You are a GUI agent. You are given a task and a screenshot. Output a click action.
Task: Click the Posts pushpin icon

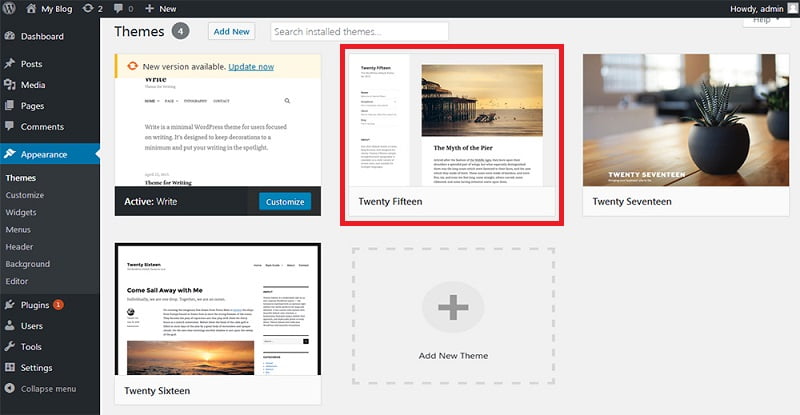10,63
